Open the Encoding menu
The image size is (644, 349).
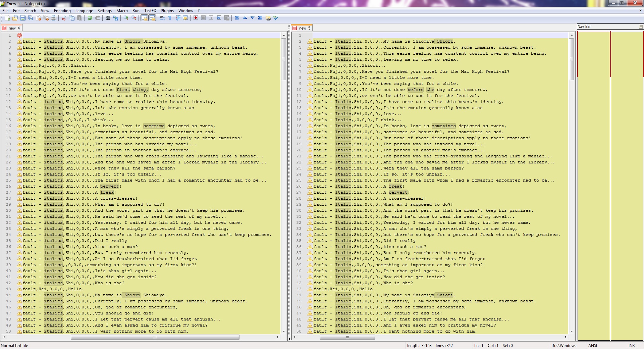pos(62,11)
